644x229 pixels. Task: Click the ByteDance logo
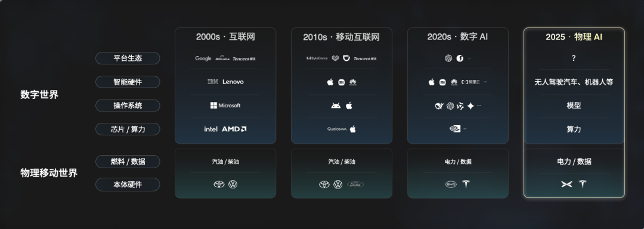coord(317,58)
